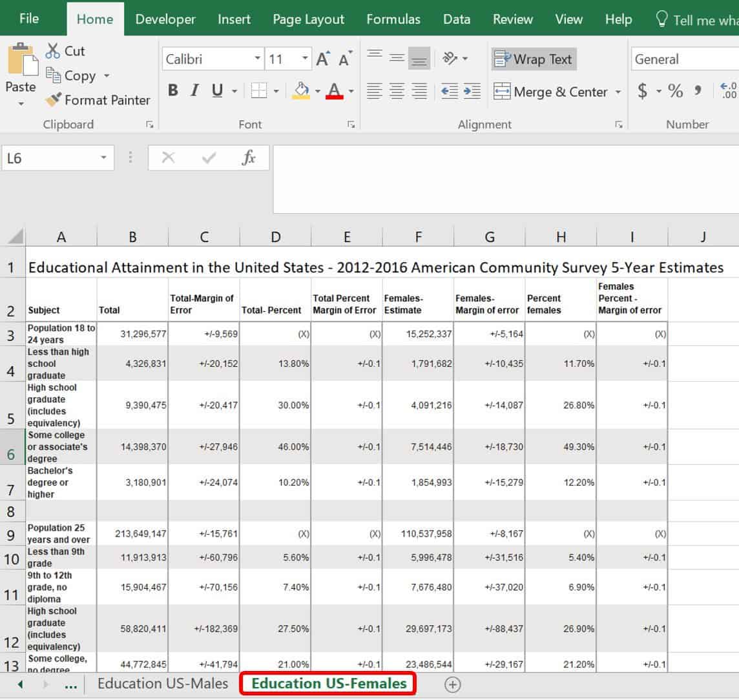Image resolution: width=739 pixels, height=700 pixels.
Task: Open the Calibri font name dropdown
Action: tap(257, 58)
